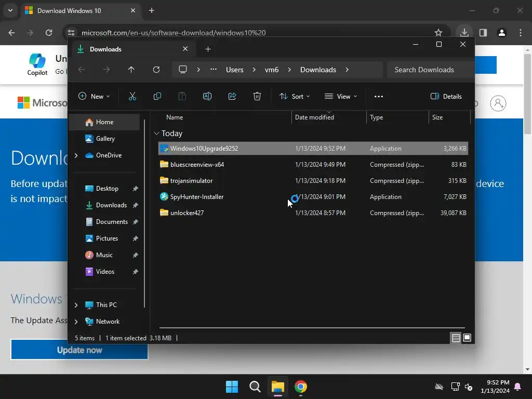Collapse the Today group

pos(156,134)
